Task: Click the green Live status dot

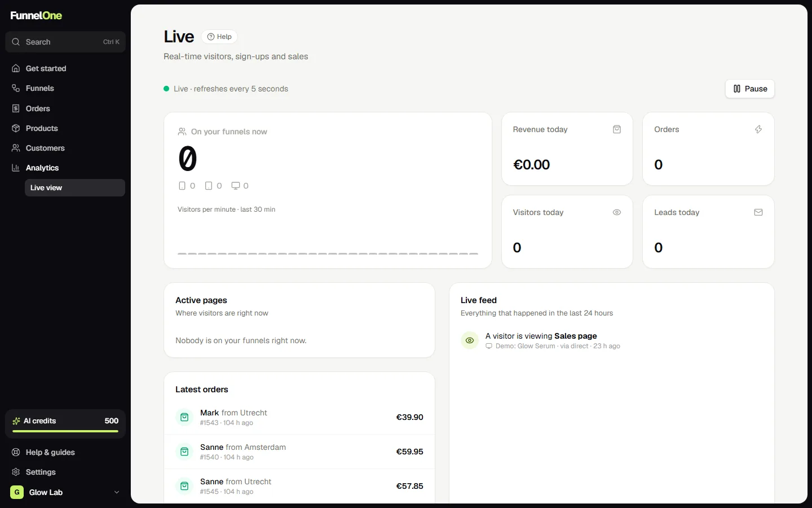Action: [166, 89]
